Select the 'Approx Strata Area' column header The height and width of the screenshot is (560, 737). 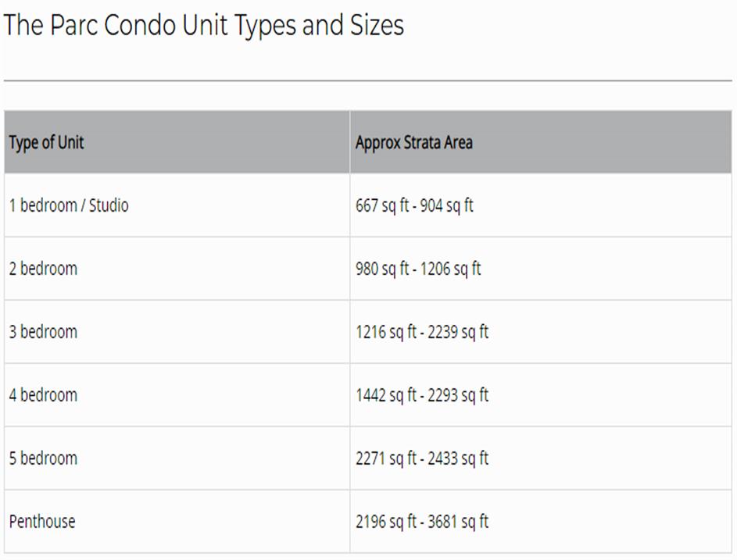[413, 143]
